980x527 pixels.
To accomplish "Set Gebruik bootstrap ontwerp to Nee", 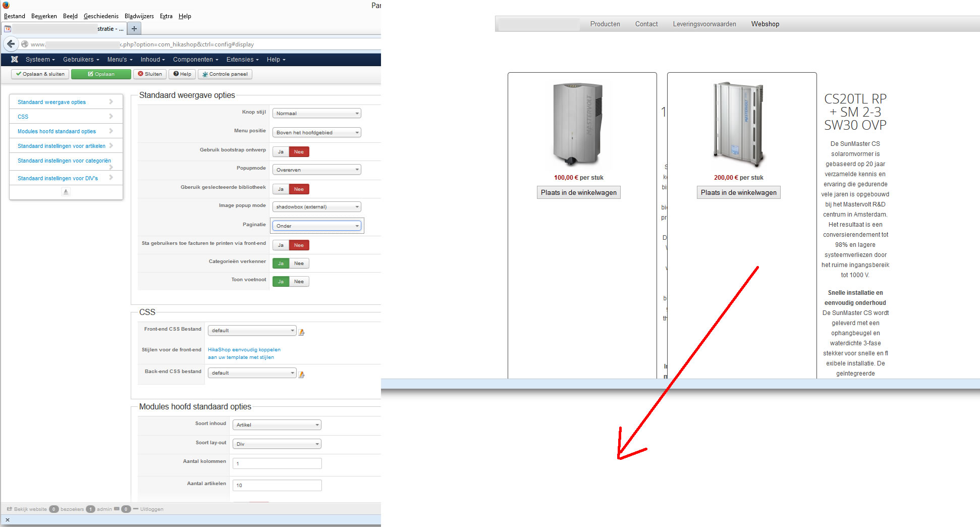I will (x=299, y=152).
